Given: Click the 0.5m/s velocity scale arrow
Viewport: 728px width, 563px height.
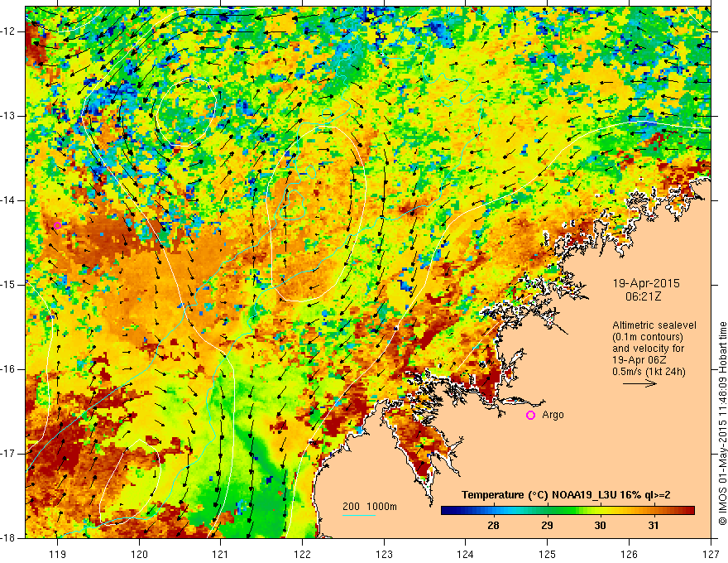Looking at the screenshot, I should tap(639, 383).
